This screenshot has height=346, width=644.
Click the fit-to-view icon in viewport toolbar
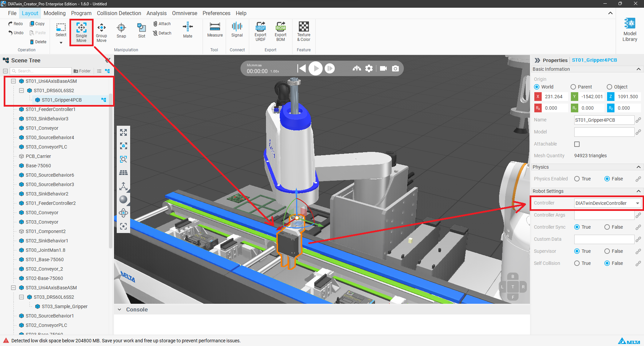click(123, 132)
